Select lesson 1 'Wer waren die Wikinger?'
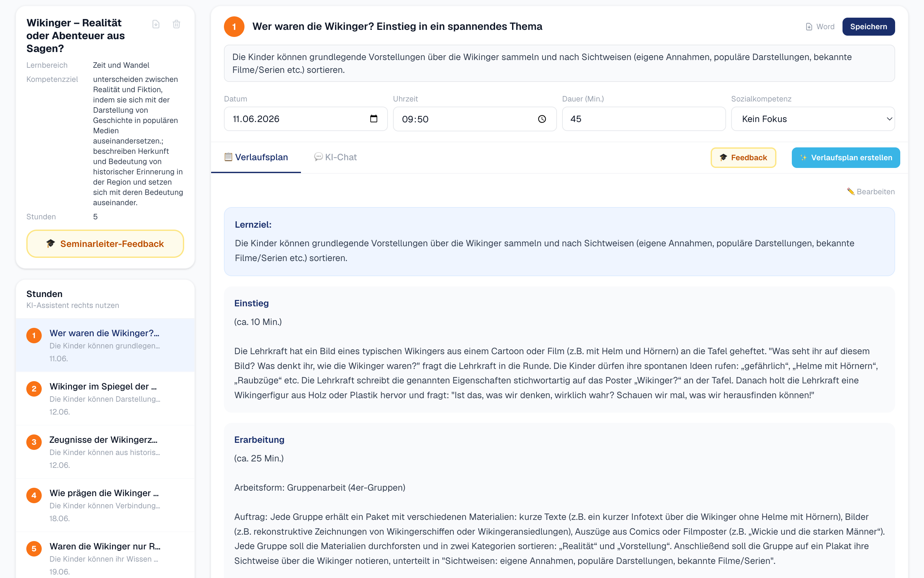The width and height of the screenshot is (924, 578). [x=105, y=345]
